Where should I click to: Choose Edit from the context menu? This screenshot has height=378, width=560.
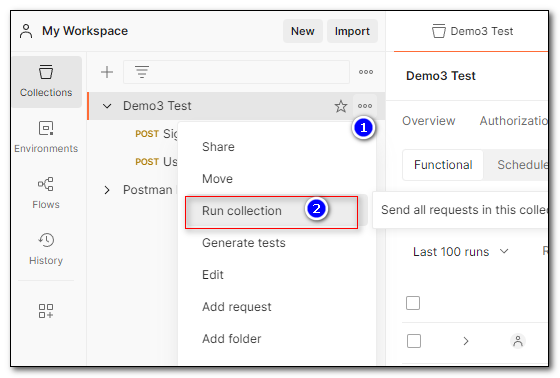coord(212,275)
